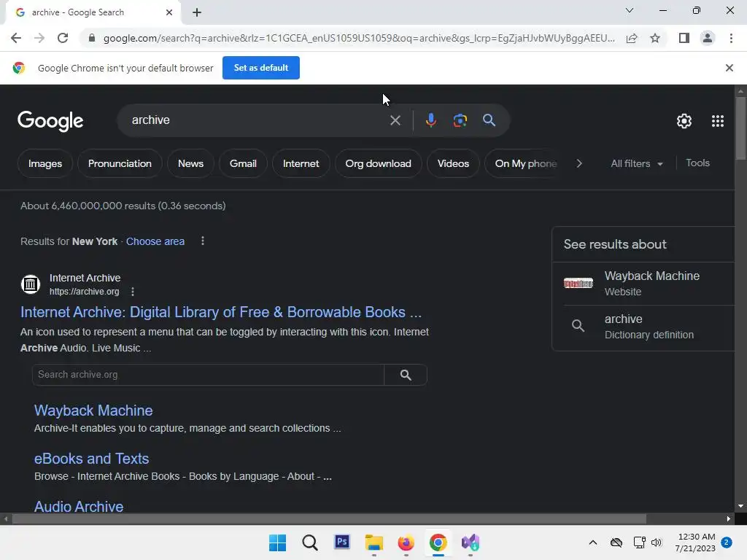Switch to Videos results
This screenshot has width=747, height=560.
point(453,163)
